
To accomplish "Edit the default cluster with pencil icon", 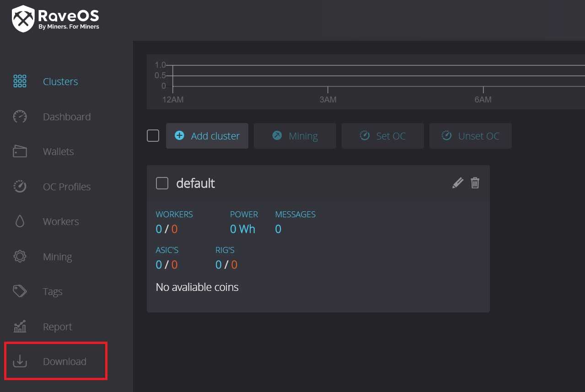I will 457,183.
